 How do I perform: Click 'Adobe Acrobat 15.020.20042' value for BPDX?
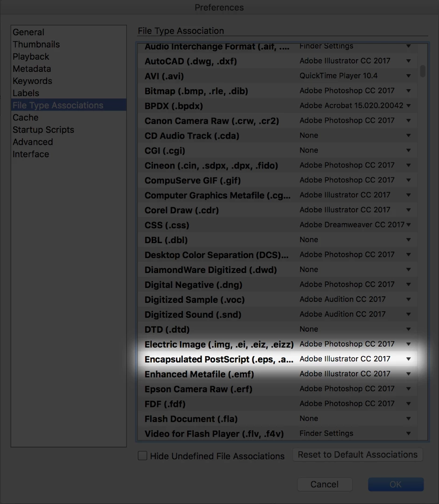pyautogui.click(x=351, y=105)
